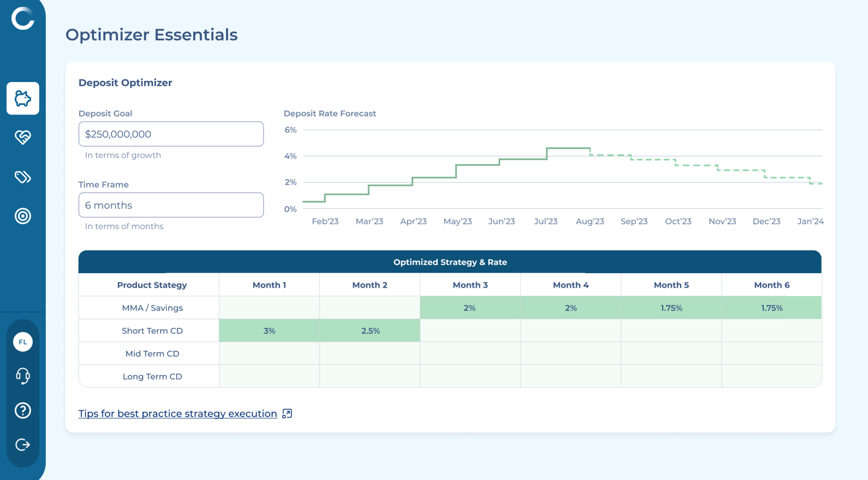Click the piggy bank deposit optimizer icon
The width and height of the screenshot is (868, 480).
click(x=23, y=98)
